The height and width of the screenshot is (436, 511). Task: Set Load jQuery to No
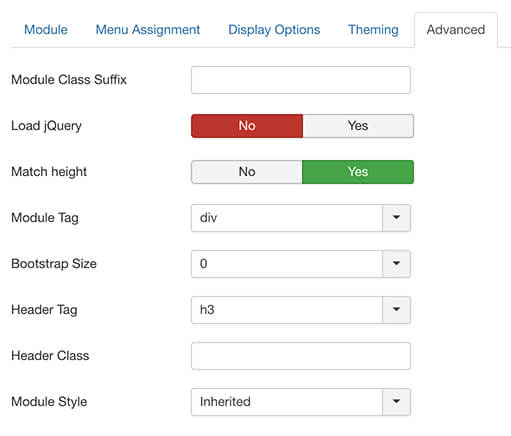pyautogui.click(x=247, y=126)
